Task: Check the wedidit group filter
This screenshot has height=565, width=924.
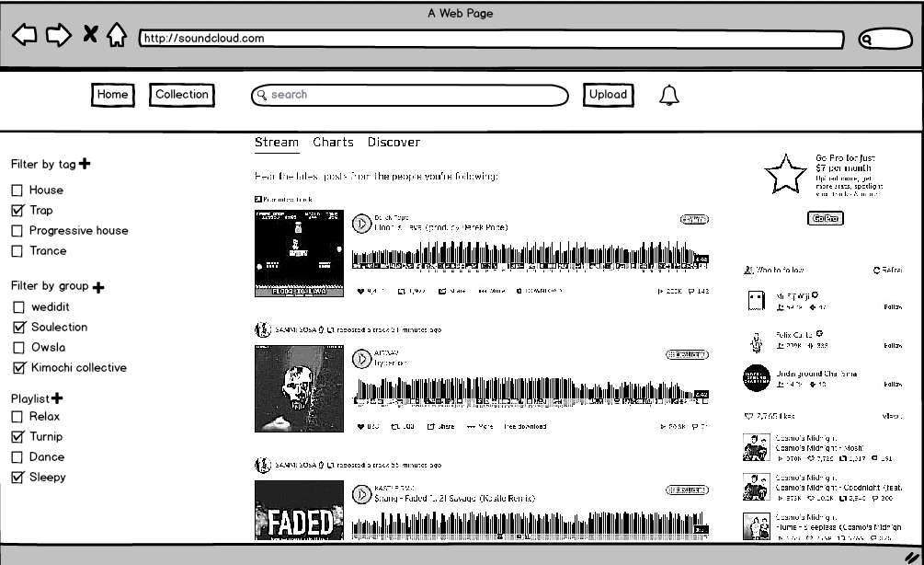Action: [19, 307]
